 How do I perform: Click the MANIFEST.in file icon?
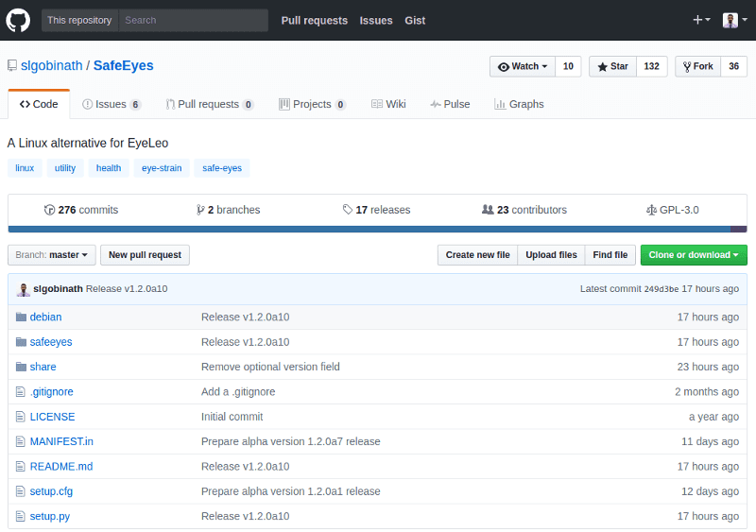click(x=20, y=441)
